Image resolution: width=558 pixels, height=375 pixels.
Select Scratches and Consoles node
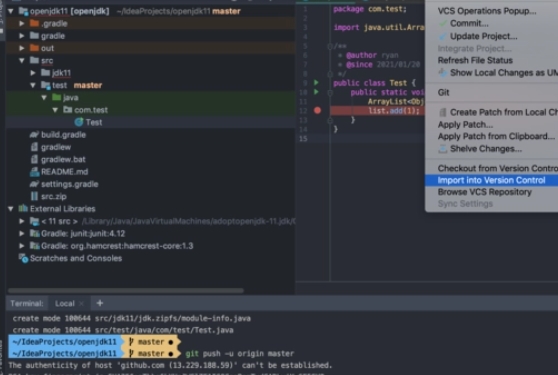point(76,258)
